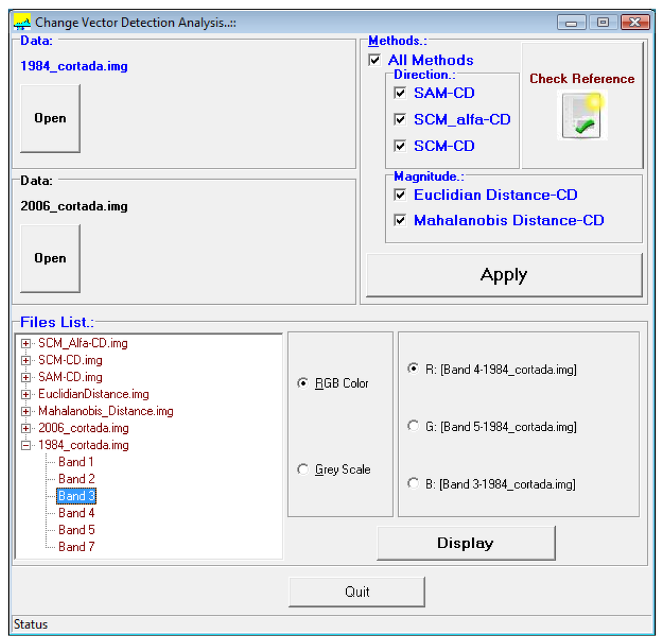Collapse the 1984_cortada.img tree node

pyautogui.click(x=26, y=445)
